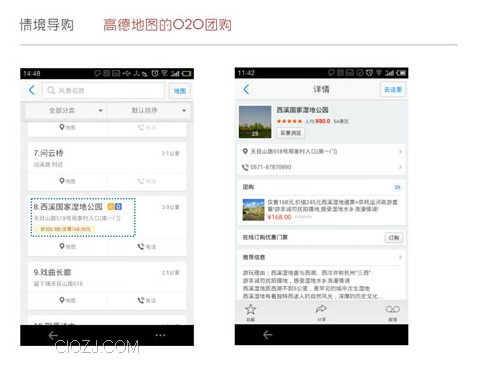Tap the phone icon beside 0571-87870890

[245, 167]
